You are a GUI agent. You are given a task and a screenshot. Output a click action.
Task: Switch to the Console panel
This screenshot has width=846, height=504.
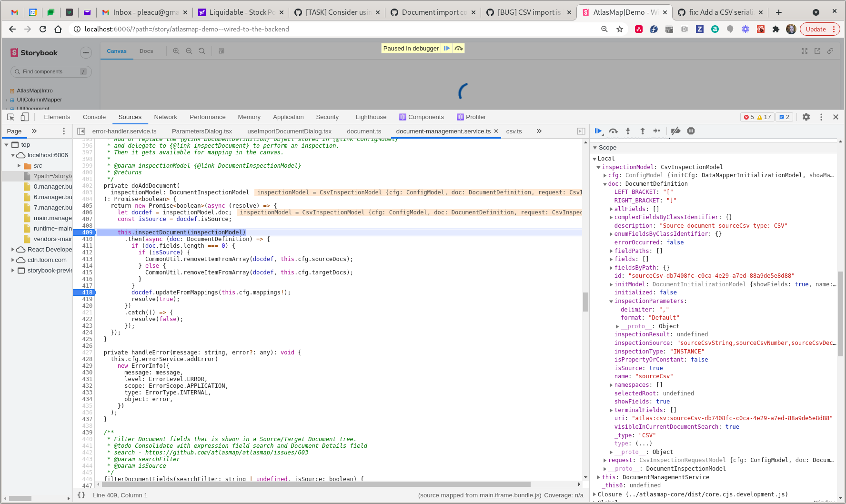point(94,117)
